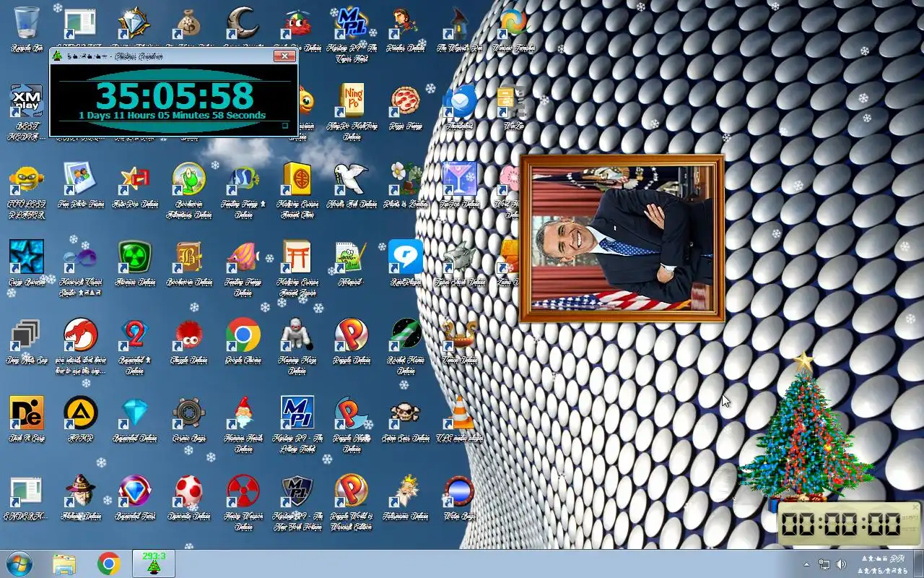Open the Recycle Bin desktop icon
The height and width of the screenshot is (578, 924).
click(27, 22)
